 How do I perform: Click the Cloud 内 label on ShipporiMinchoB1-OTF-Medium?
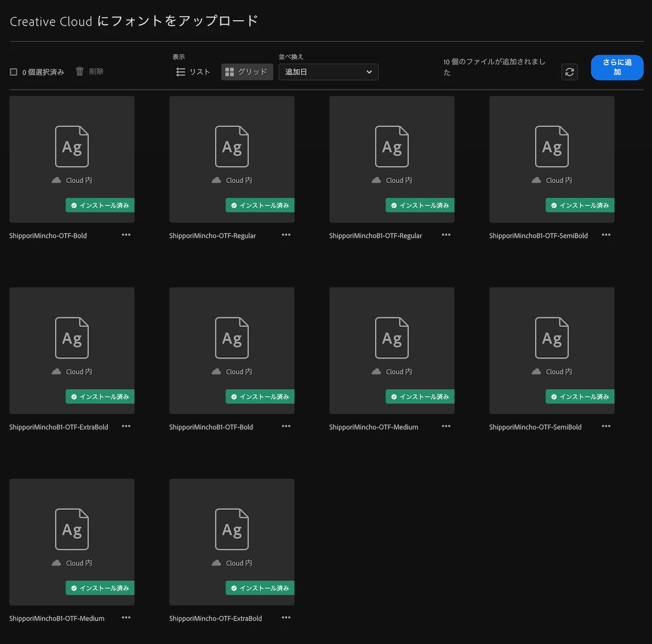click(x=79, y=563)
